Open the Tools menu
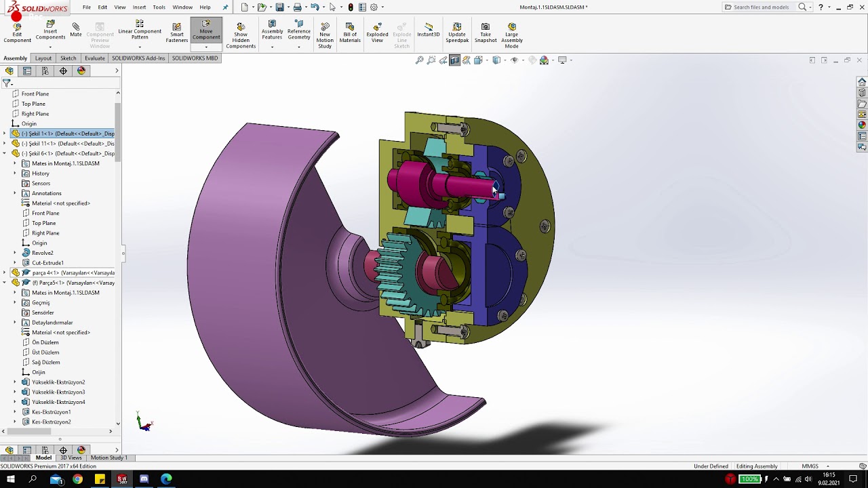Screen dimensions: 868x488 159,7
